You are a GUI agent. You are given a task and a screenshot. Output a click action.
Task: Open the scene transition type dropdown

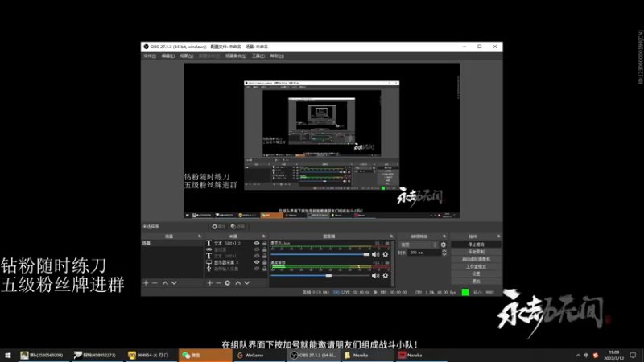tap(418, 245)
